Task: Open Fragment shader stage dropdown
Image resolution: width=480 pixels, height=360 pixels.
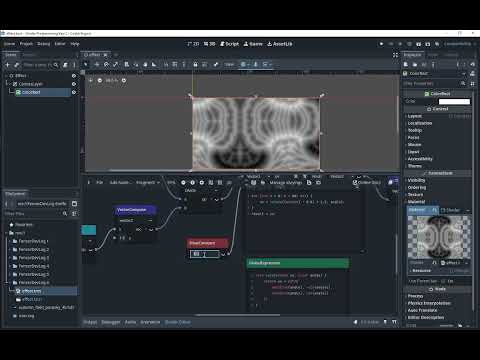Action: click(148, 183)
